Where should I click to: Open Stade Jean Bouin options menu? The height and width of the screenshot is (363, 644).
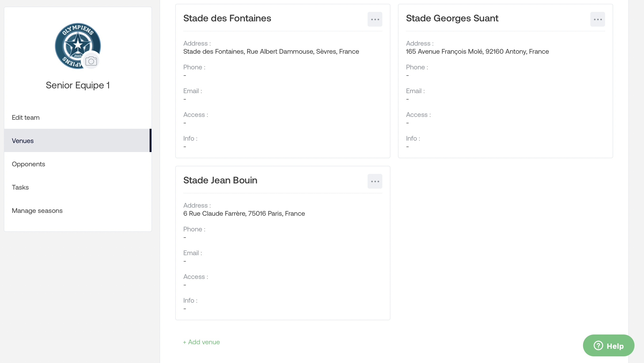[x=375, y=181]
